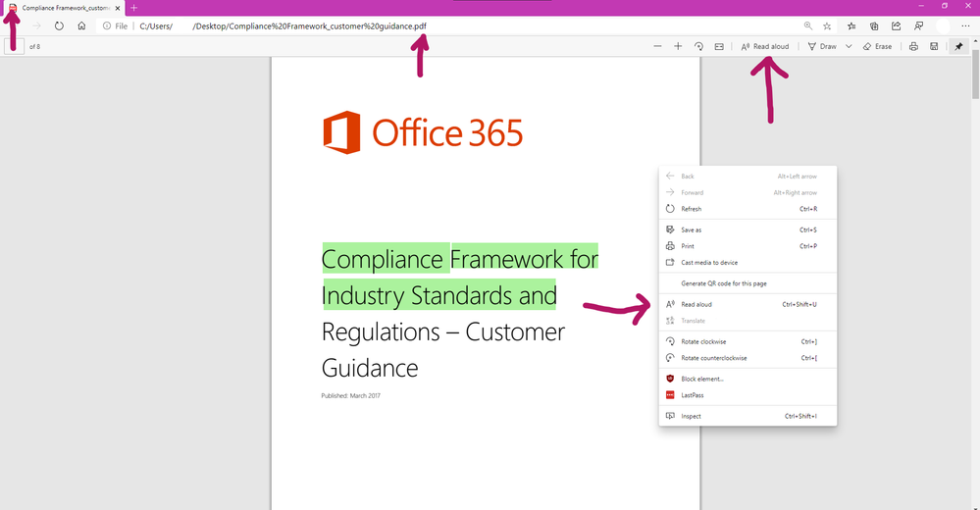
Task: Click the profile avatar in browser toolbar
Action: click(x=943, y=26)
